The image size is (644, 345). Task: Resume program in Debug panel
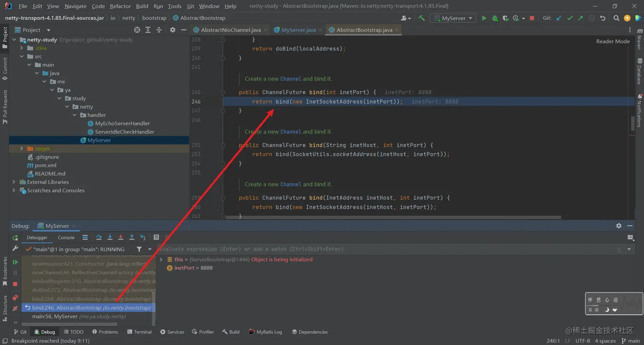click(15, 262)
